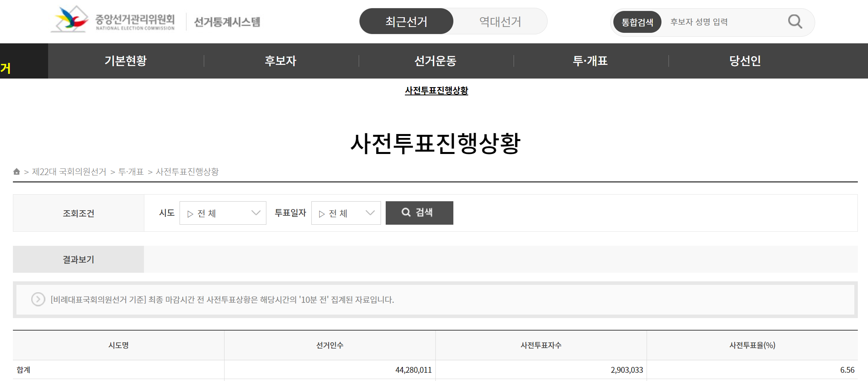This screenshot has width=868, height=381.
Task: Click the National Election Commission logo
Action: click(x=113, y=19)
